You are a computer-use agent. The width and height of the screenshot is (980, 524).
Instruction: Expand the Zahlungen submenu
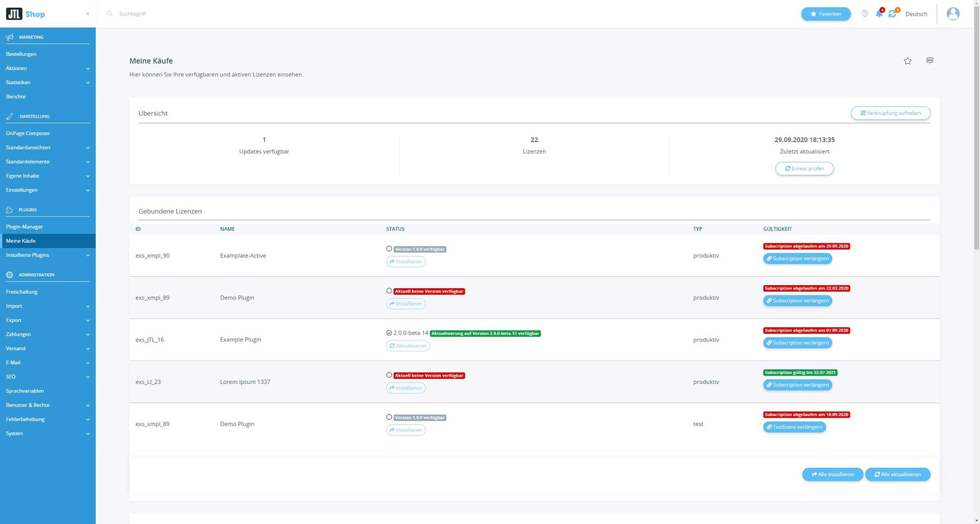click(48, 334)
